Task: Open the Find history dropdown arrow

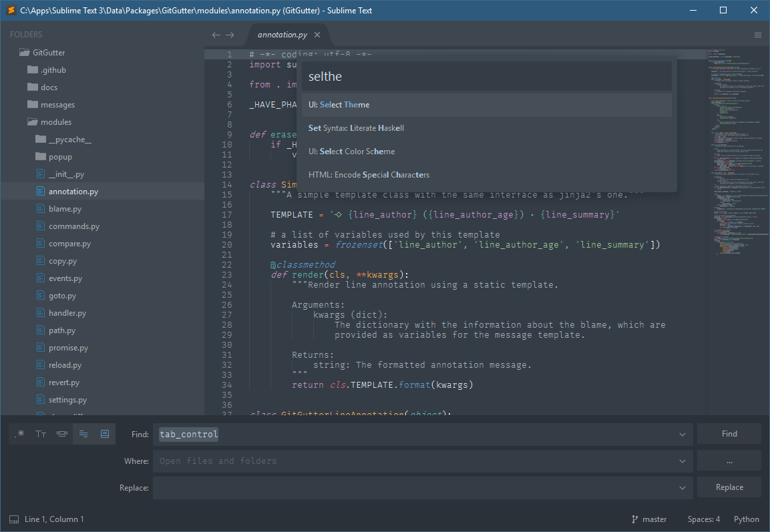Action: pos(682,435)
